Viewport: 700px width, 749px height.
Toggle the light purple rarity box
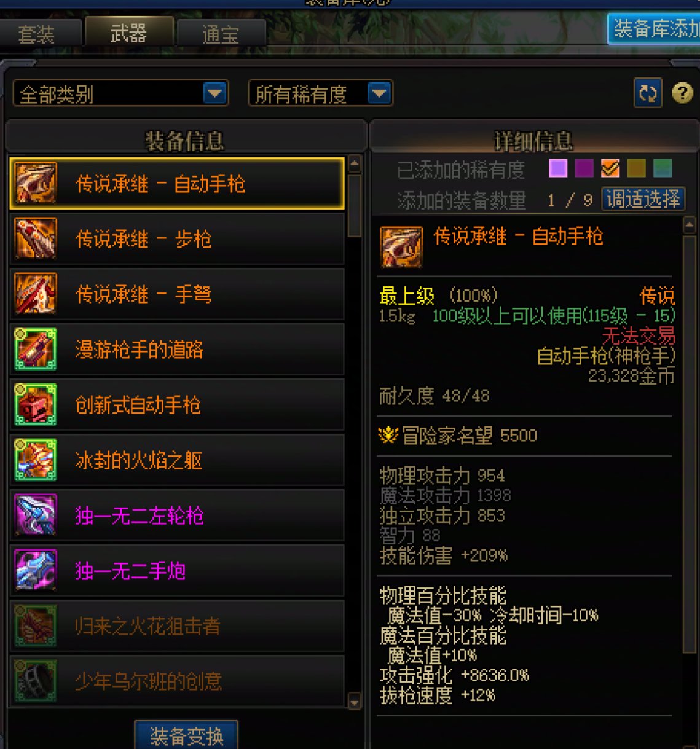(x=558, y=168)
